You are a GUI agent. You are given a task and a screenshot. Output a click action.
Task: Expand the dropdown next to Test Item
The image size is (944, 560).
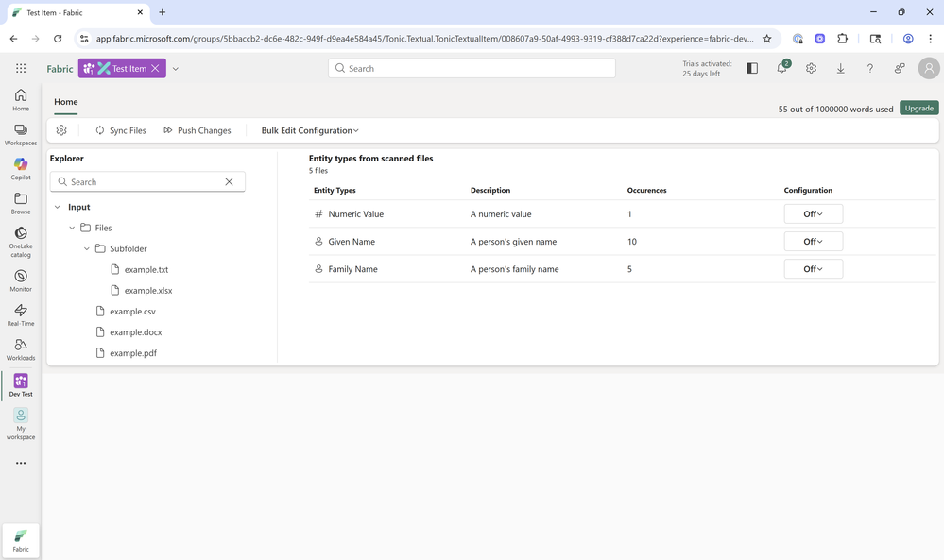[175, 69]
